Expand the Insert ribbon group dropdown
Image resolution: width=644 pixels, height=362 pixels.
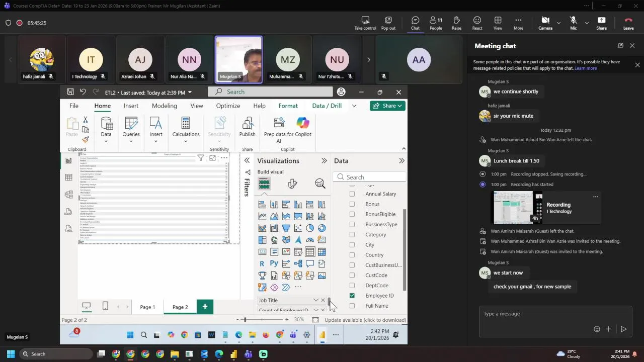point(156,141)
